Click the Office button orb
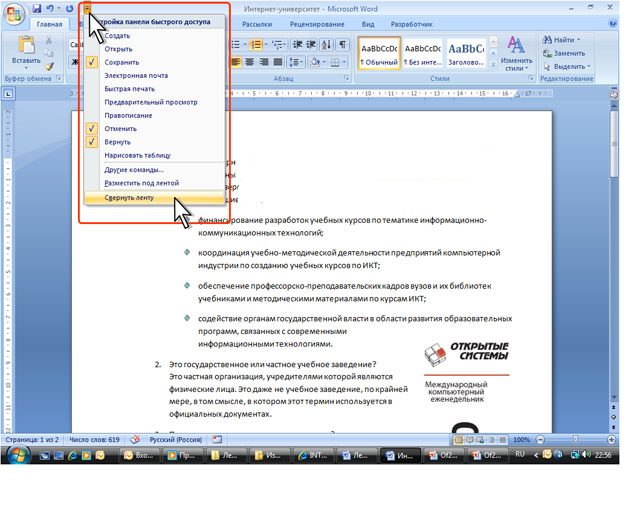 [x=13, y=13]
